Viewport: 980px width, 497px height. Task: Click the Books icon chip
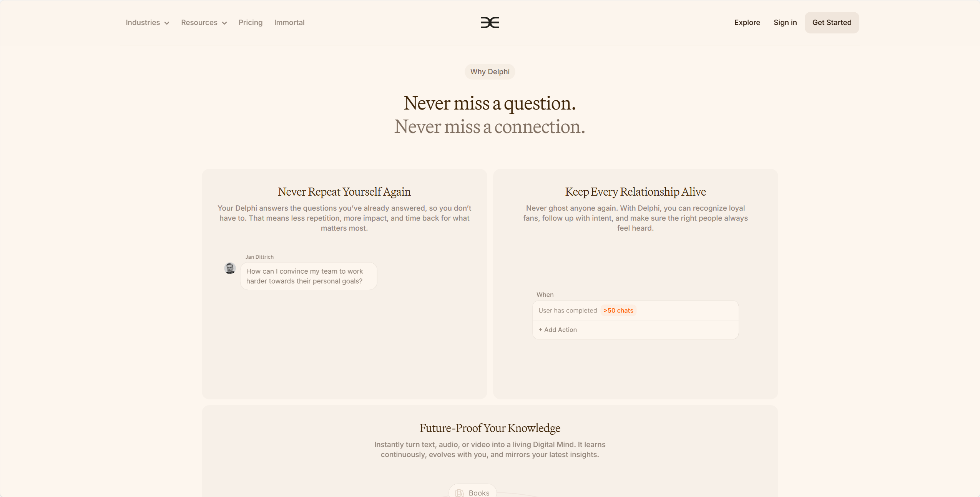[x=472, y=491]
